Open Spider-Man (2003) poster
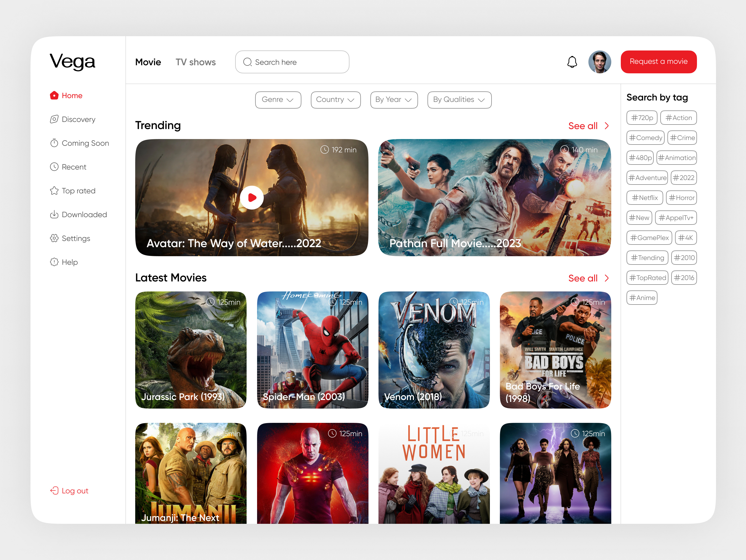Image resolution: width=746 pixels, height=560 pixels. click(313, 350)
